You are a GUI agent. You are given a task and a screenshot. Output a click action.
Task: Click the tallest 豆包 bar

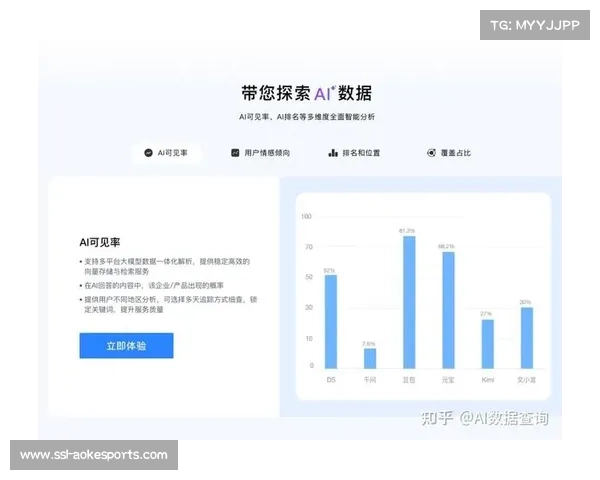coord(409,302)
